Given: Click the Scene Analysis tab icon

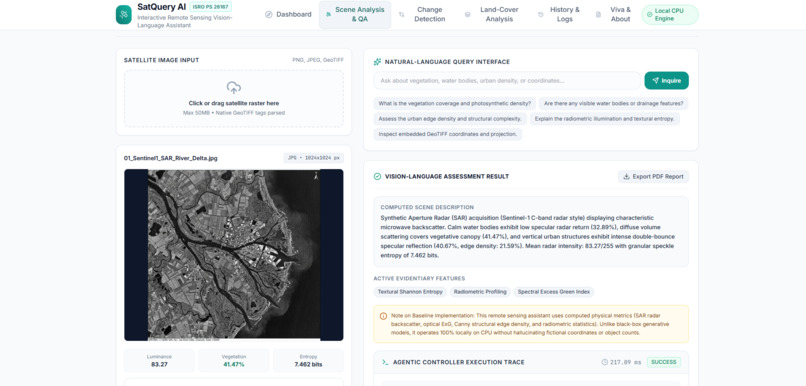Looking at the screenshot, I should pos(328,14).
